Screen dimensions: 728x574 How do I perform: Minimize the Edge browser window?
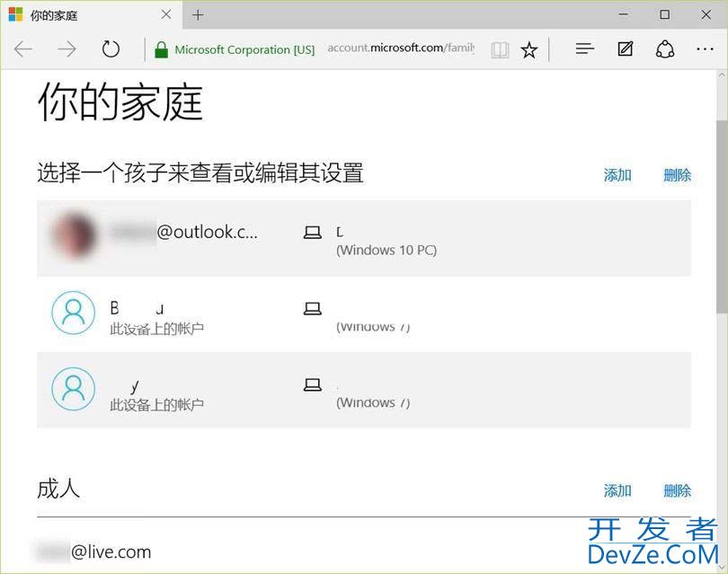[623, 14]
